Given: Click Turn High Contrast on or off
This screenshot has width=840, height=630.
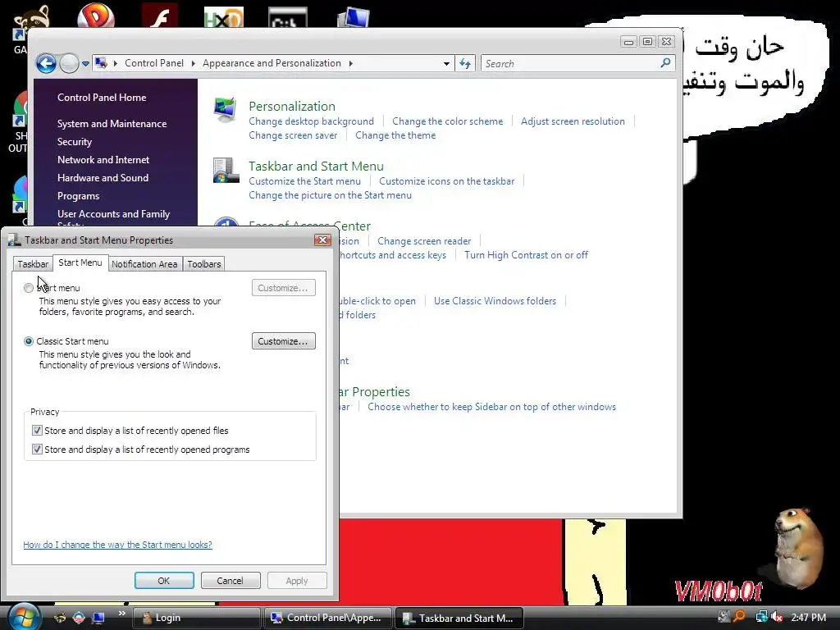Looking at the screenshot, I should (x=526, y=255).
